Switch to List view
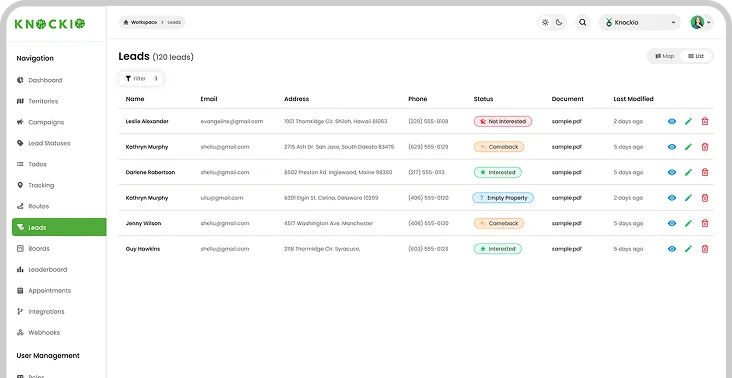Screen dimensions: 732x378 [696, 56]
